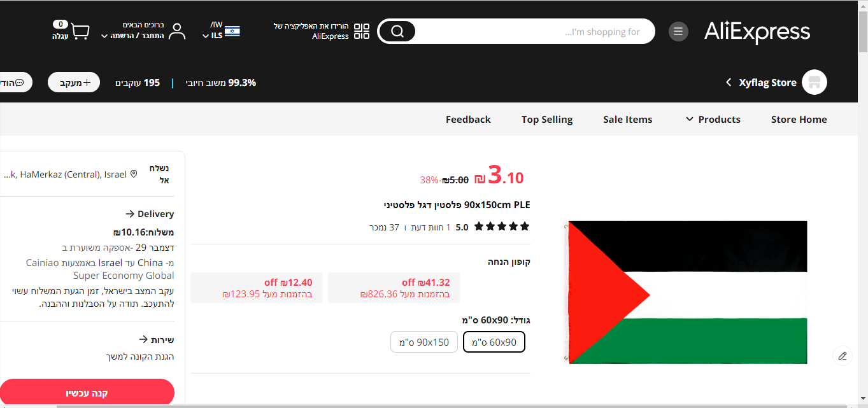Open the shopping cart icon
868x408 pixels.
[x=80, y=32]
